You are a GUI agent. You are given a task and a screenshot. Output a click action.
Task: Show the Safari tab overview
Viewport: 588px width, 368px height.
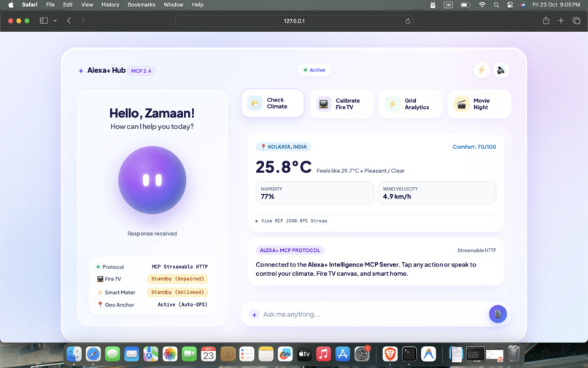click(x=576, y=20)
